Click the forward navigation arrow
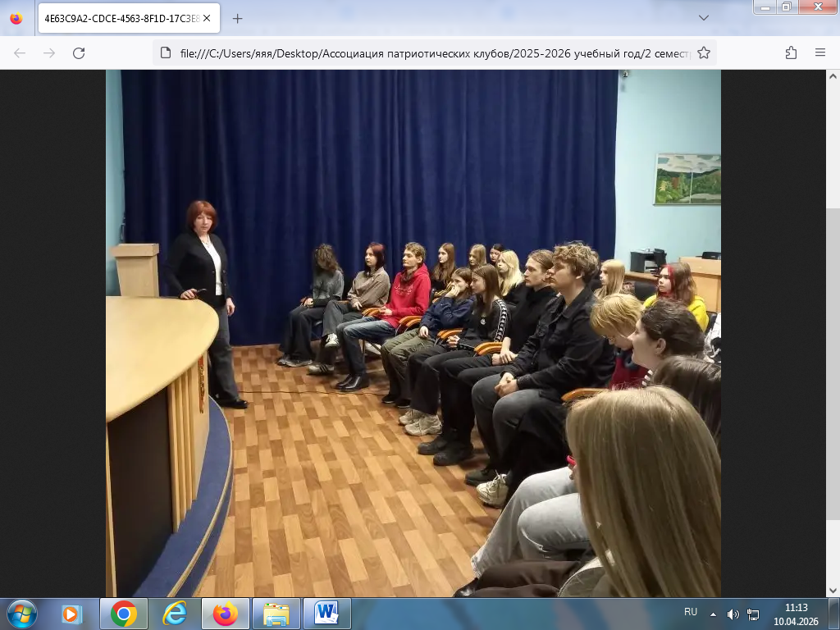Screen dimensions: 840x630 click(49, 53)
